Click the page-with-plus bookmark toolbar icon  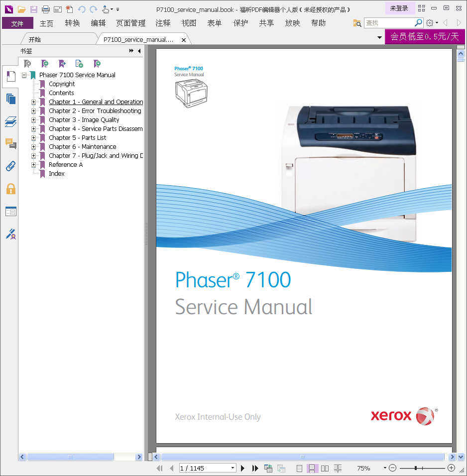[x=79, y=63]
